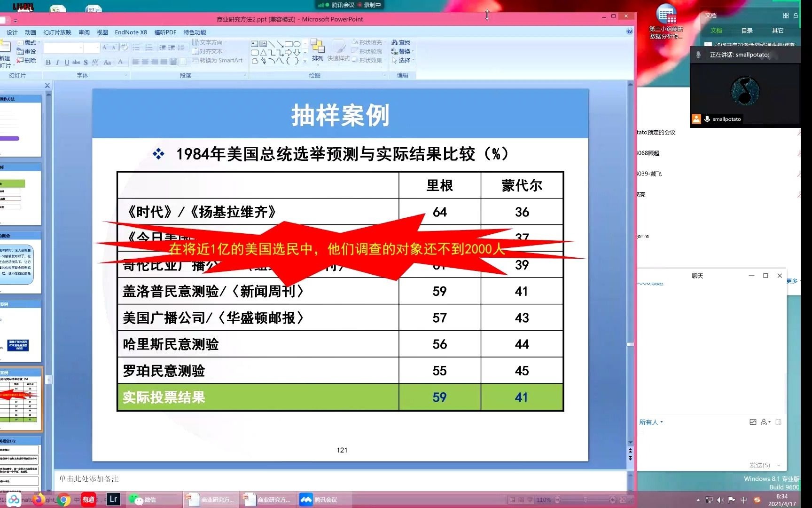Click the 腾讯会议 recording indicator at top
The height and width of the screenshot is (508, 812).
point(350,5)
